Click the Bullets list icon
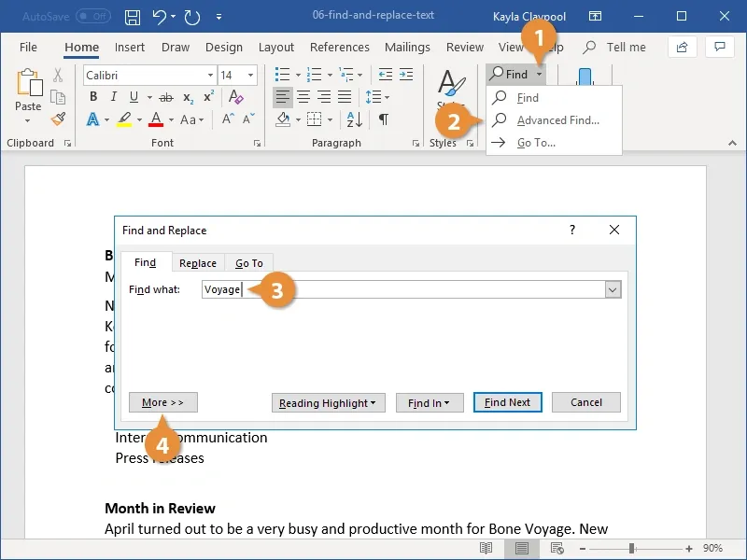Image resolution: width=747 pixels, height=560 pixels. (x=282, y=75)
